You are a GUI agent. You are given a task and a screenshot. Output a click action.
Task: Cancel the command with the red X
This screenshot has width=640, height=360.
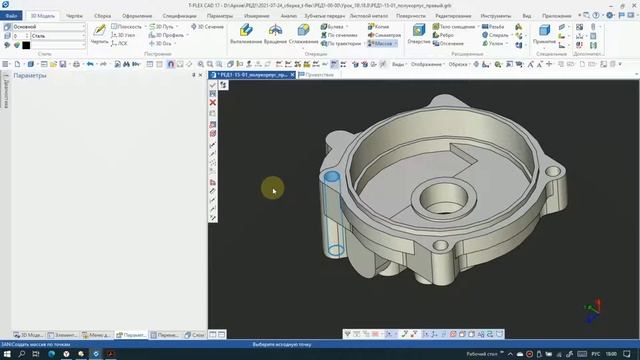coord(213,102)
